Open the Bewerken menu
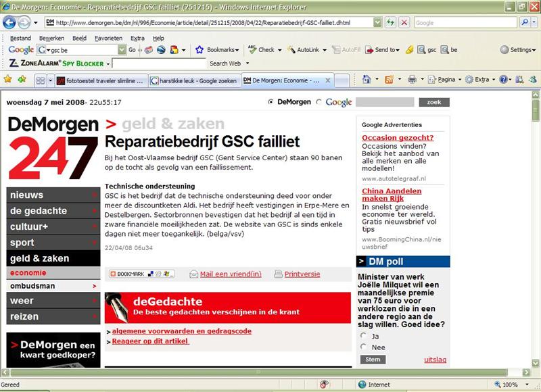541x392 pixels. tap(51, 39)
